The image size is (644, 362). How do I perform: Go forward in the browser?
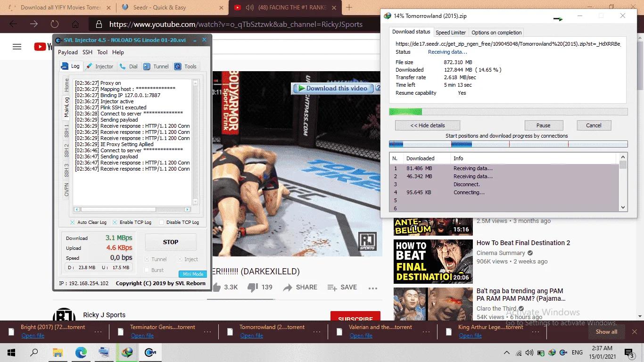(x=34, y=24)
